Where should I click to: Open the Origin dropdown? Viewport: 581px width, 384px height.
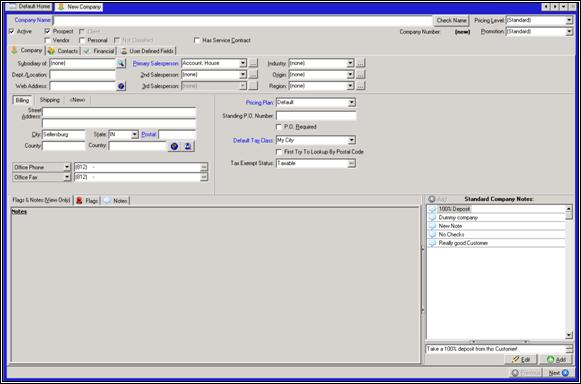[350, 75]
